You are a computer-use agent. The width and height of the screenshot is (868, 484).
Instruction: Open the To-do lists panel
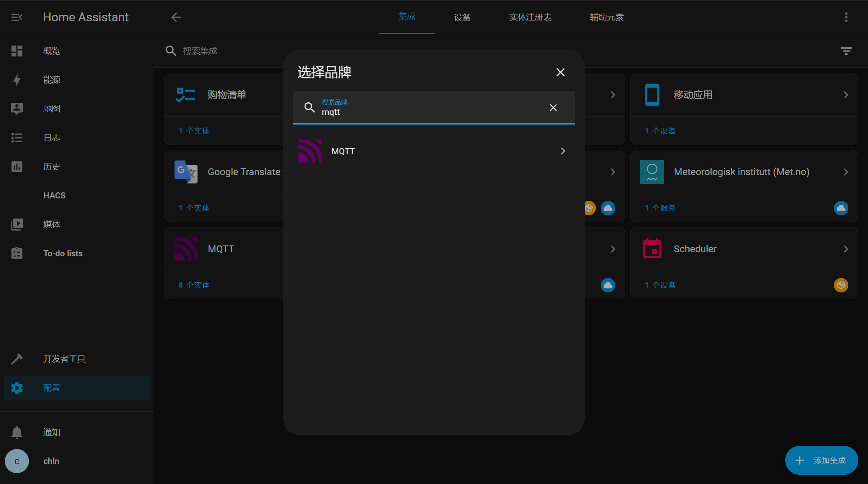pos(77,253)
